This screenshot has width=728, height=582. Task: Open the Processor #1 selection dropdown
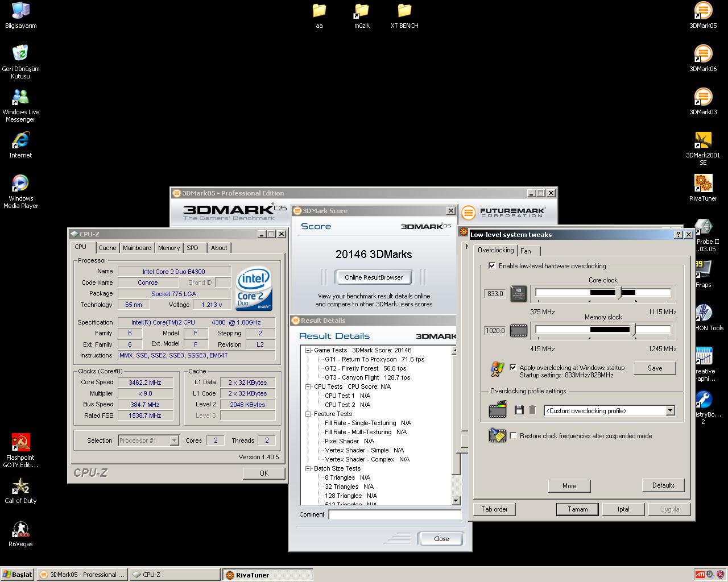174,440
